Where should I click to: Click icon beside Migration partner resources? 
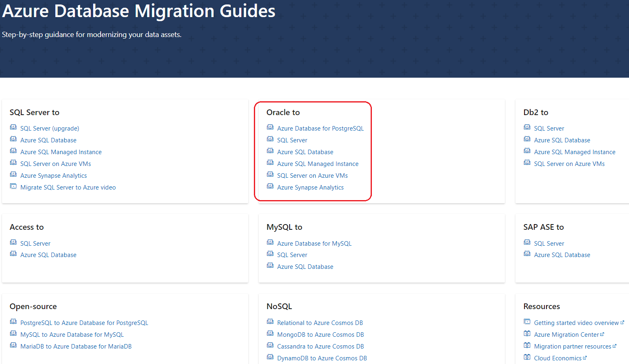(527, 345)
